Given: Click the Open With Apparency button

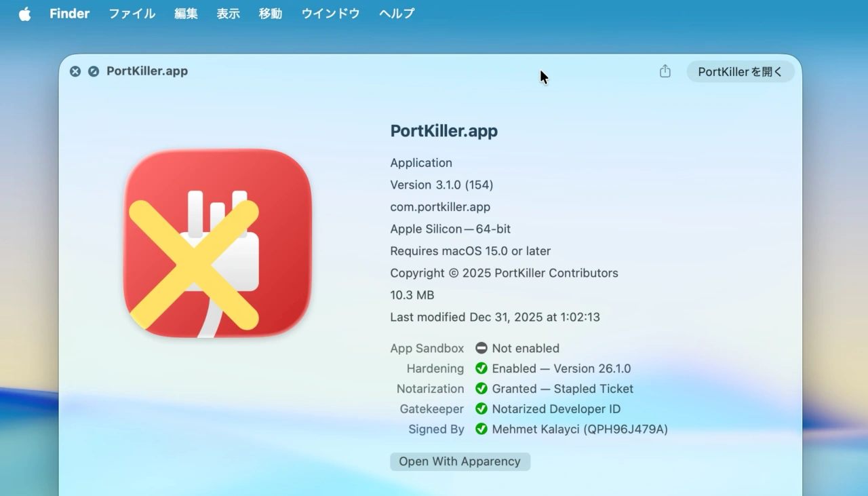Looking at the screenshot, I should coord(460,461).
